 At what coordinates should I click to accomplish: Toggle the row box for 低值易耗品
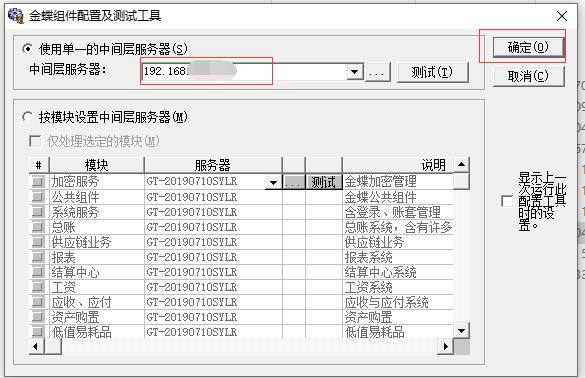tap(38, 332)
